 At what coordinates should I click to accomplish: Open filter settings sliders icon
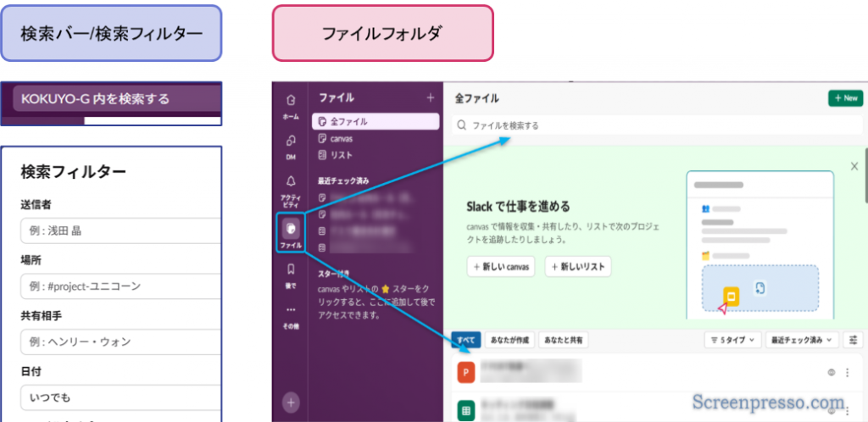pos(853,340)
